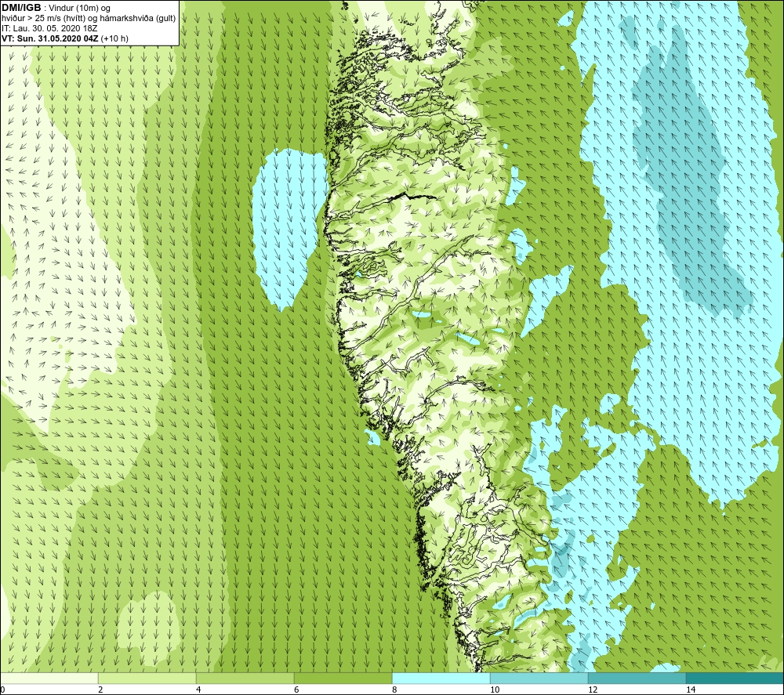This screenshot has height=695, width=784.
Task: Click the 10–12 m/s turquoise swatch
Action: [539, 678]
